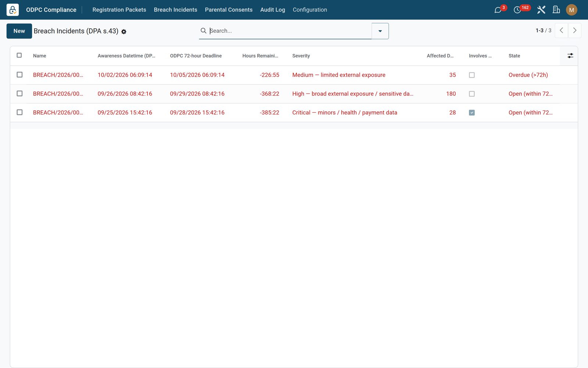
Task: Toggle the select-all header checkbox
Action: pos(19,55)
